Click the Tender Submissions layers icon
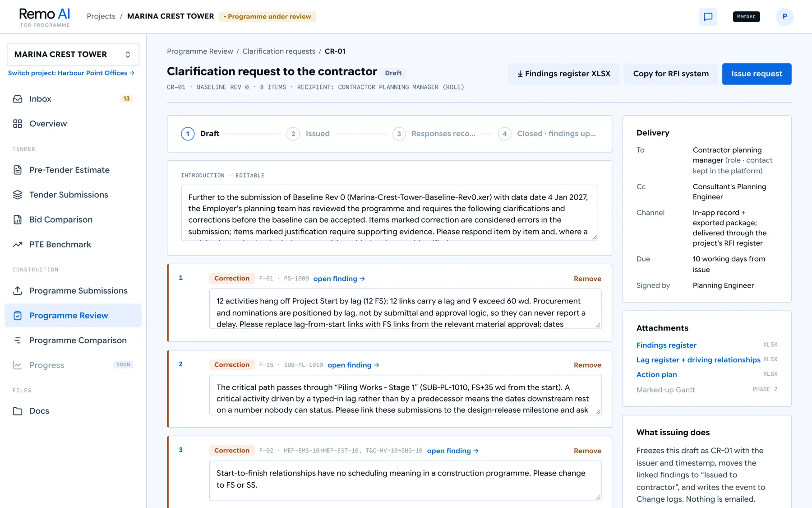 [18, 195]
